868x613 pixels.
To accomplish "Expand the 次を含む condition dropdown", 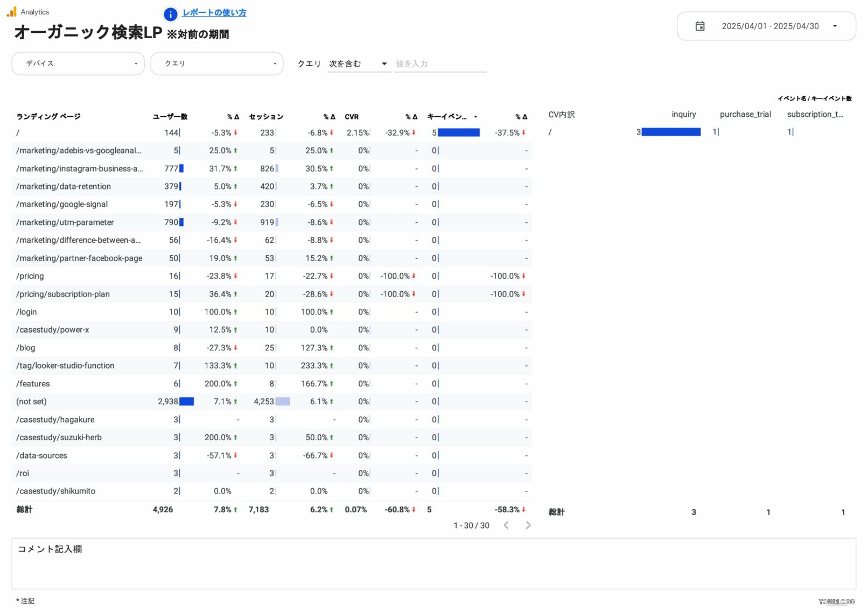I will point(359,64).
